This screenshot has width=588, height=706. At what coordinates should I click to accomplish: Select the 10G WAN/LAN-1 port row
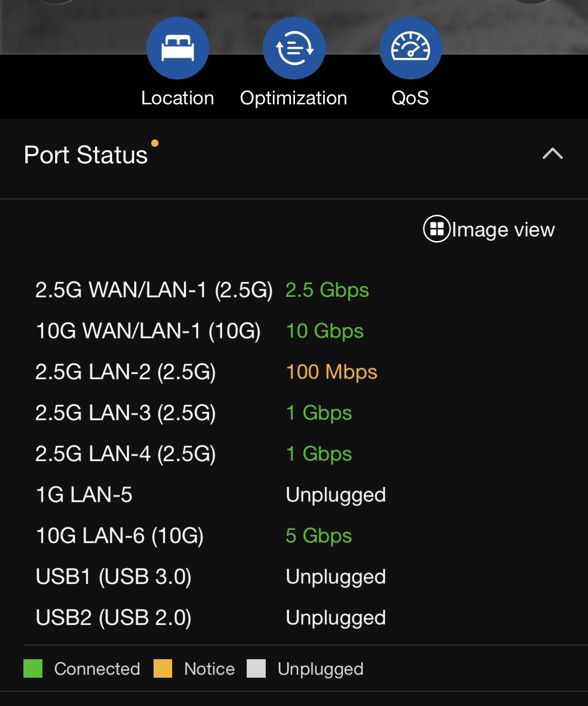(x=148, y=331)
